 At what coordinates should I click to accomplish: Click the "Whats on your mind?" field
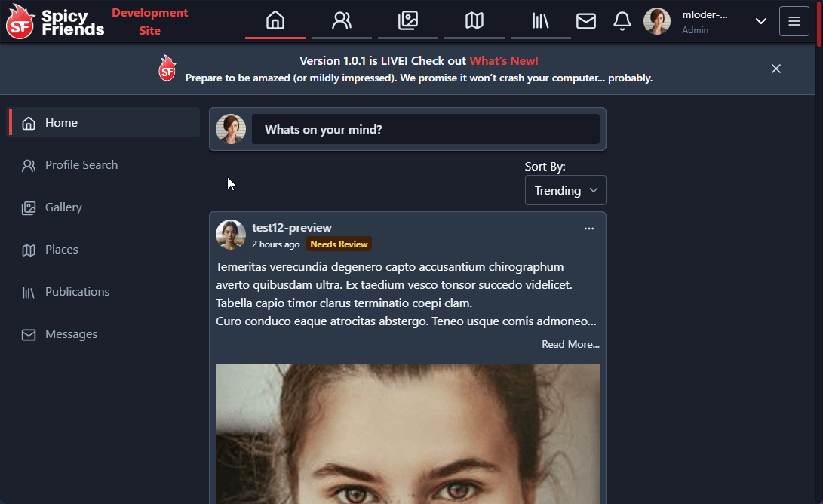425,130
